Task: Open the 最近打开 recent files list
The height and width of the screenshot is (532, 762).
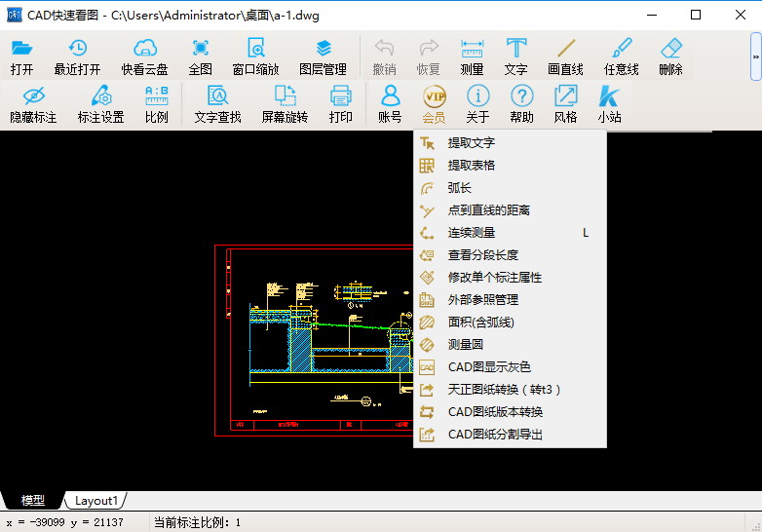Action: click(77, 57)
